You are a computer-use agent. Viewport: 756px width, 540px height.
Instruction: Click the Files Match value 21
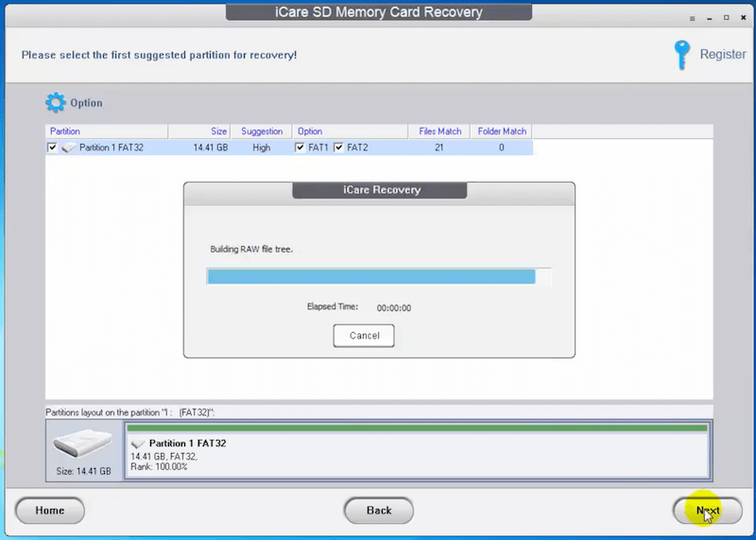tap(438, 148)
